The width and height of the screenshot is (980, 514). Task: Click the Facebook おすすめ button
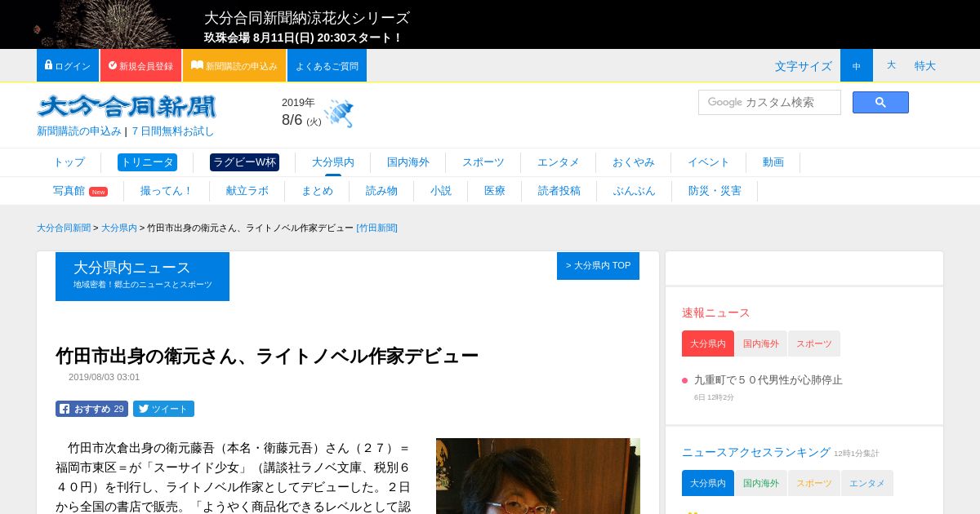[91, 409]
